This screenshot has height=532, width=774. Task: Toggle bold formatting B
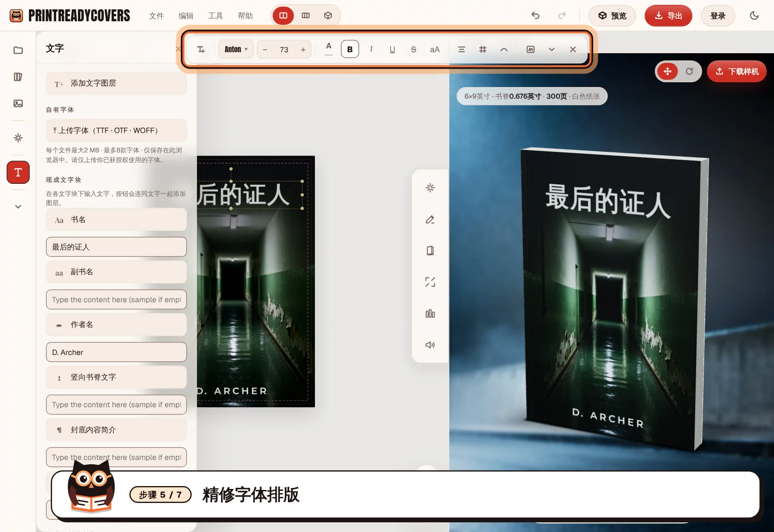click(x=350, y=49)
